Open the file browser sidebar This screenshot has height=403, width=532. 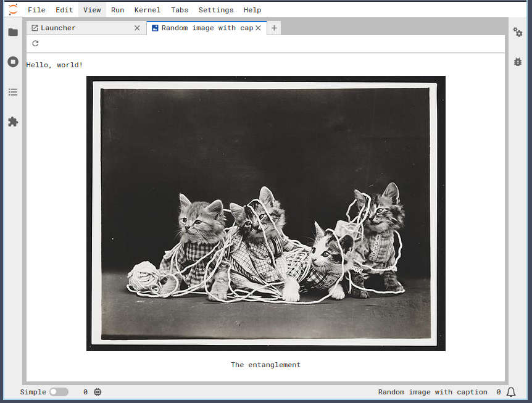pyautogui.click(x=13, y=32)
